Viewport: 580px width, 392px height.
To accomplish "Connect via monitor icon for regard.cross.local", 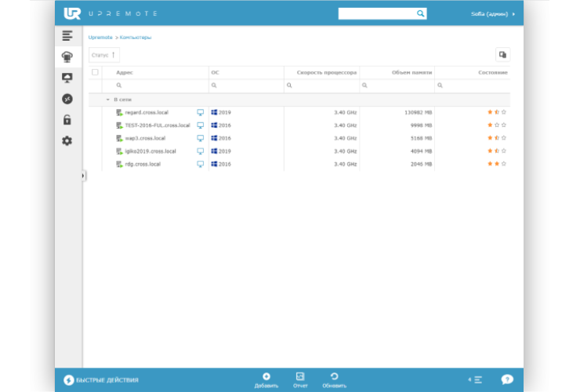I will click(200, 112).
